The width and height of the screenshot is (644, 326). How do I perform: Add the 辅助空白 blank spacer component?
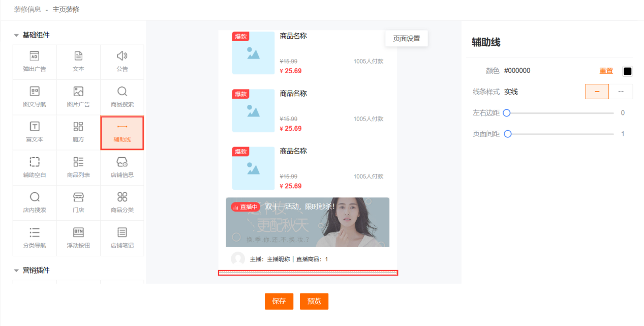point(35,167)
